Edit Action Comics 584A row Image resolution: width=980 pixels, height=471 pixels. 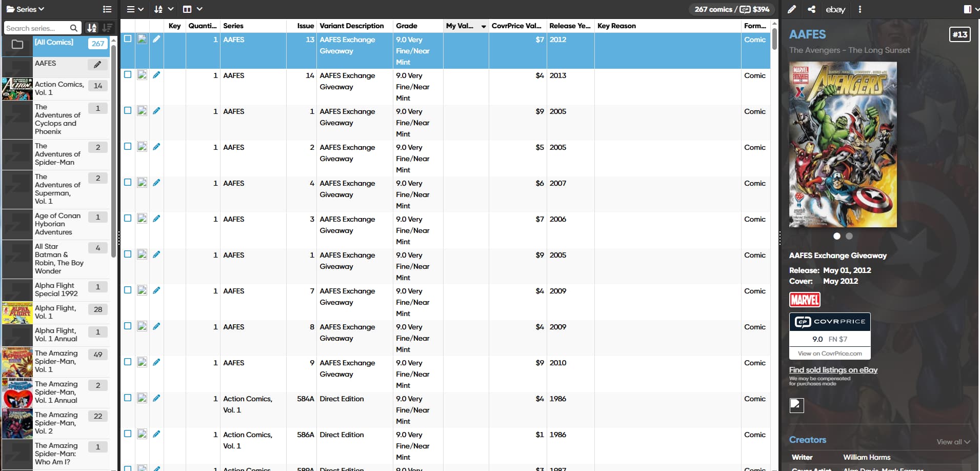pyautogui.click(x=156, y=398)
